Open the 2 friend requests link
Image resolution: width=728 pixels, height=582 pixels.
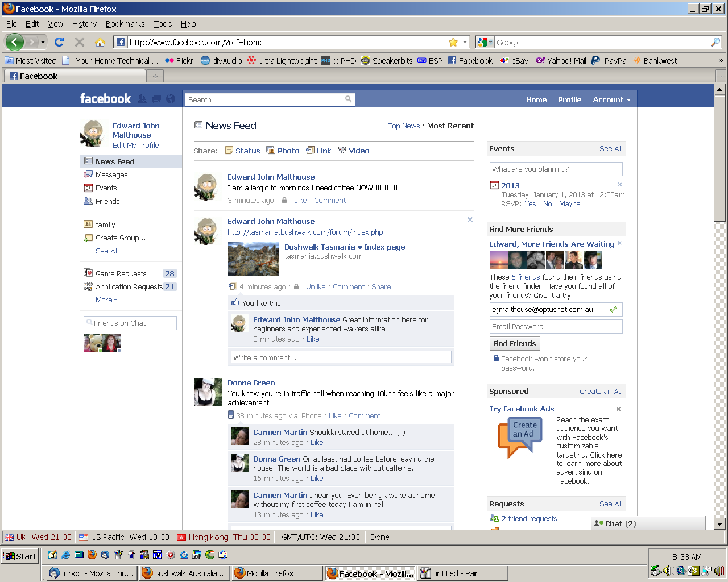529,519
